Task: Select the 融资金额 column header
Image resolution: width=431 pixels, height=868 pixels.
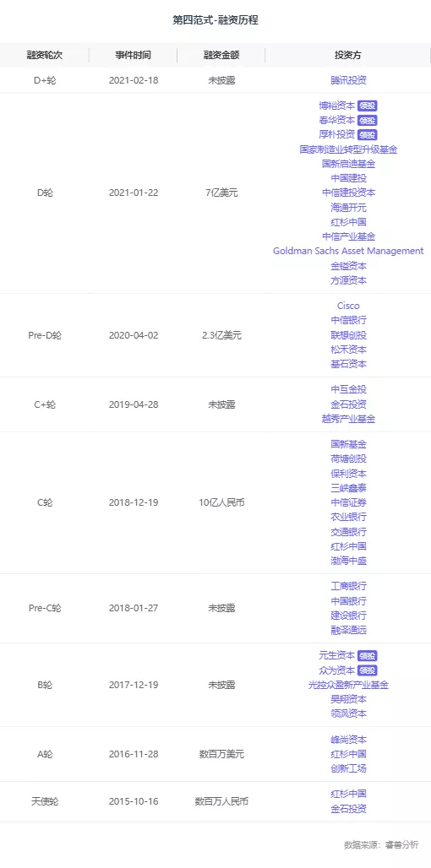Action: [x=221, y=56]
